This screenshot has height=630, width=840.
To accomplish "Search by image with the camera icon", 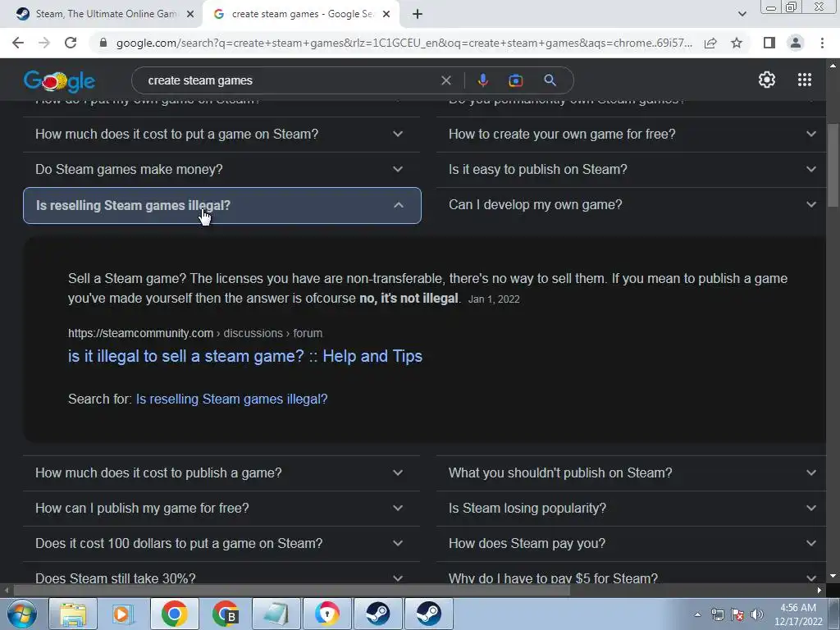I will click(515, 80).
